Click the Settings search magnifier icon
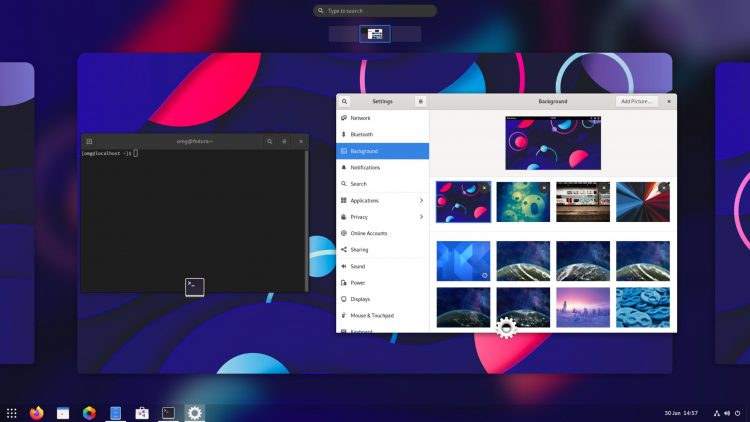750x422 pixels. point(344,101)
